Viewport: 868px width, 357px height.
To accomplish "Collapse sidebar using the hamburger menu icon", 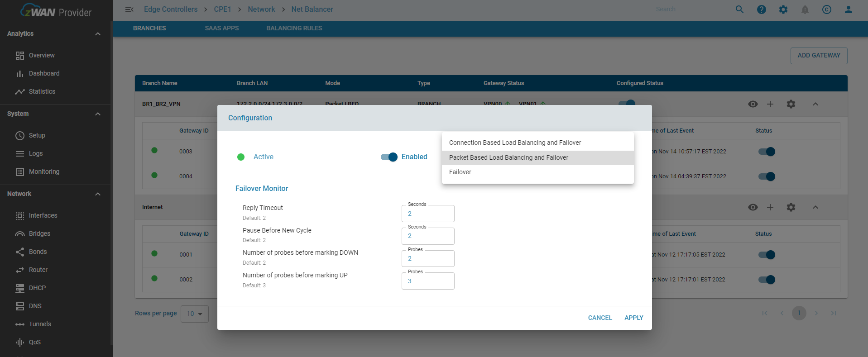I will [x=129, y=10].
